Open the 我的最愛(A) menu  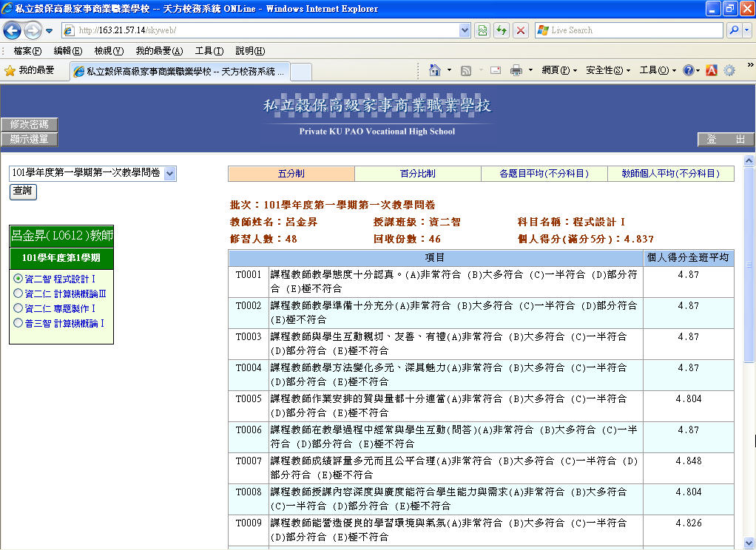[159, 50]
